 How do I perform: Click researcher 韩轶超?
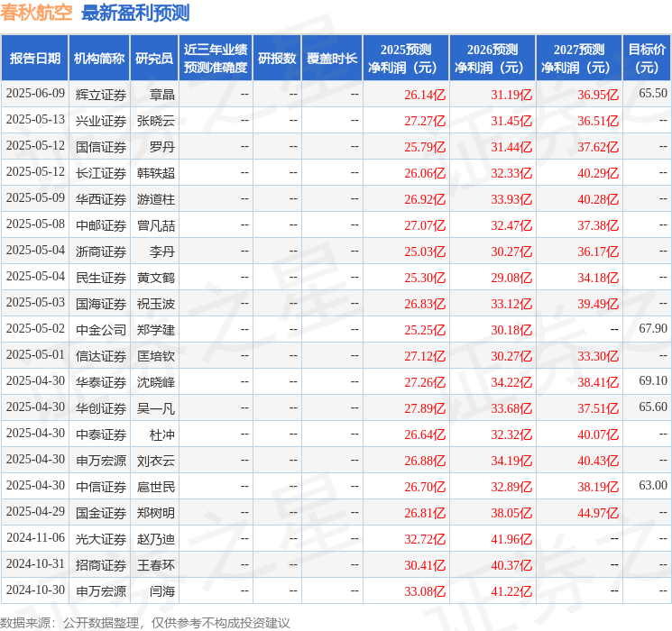point(156,173)
